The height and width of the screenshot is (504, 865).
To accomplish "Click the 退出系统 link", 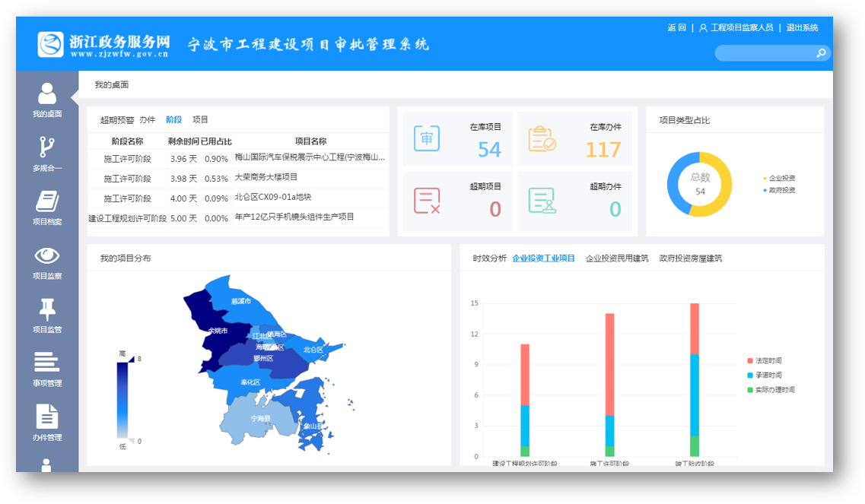I will coord(802,27).
